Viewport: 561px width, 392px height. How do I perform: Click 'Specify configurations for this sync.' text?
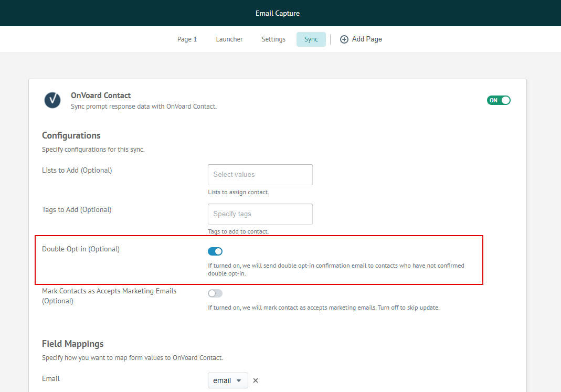(93, 149)
